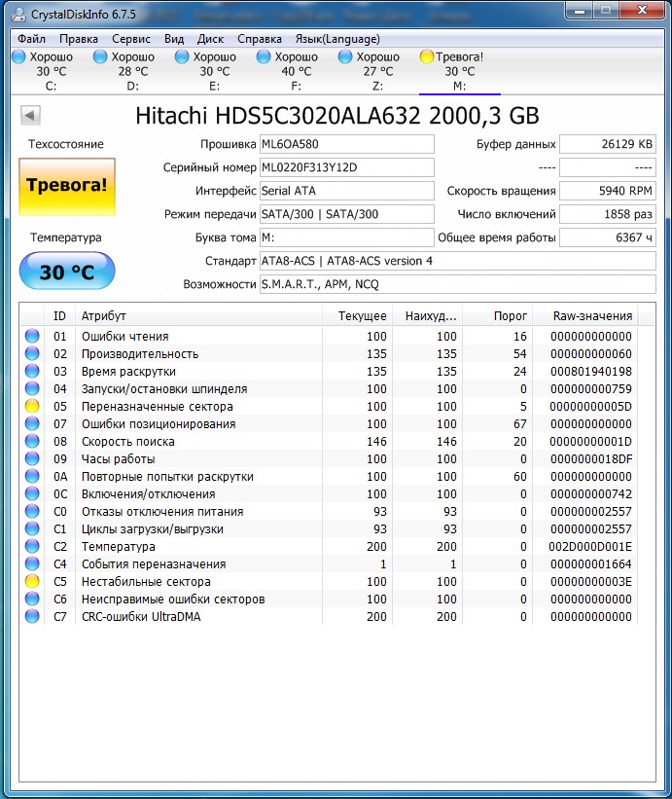Click raw value 002D000D001E

(x=590, y=547)
